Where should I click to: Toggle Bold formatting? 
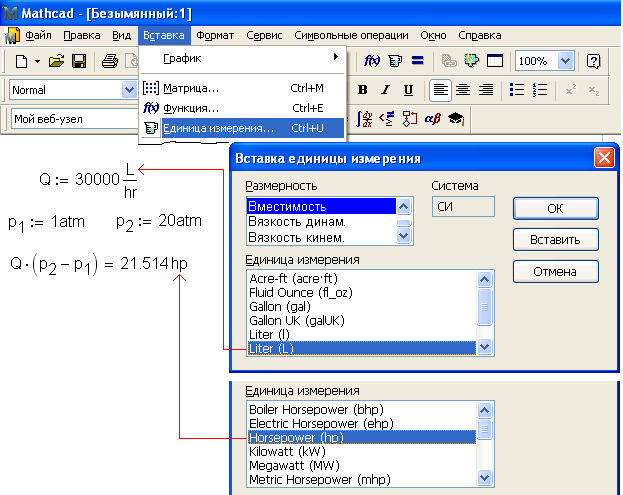(x=362, y=90)
